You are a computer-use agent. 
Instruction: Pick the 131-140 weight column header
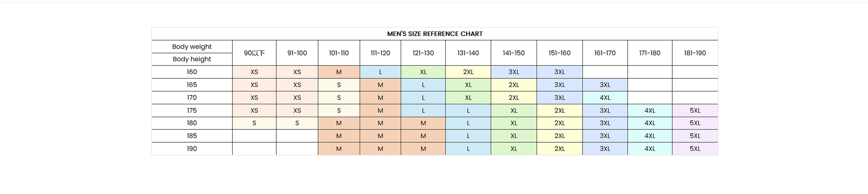(468, 53)
